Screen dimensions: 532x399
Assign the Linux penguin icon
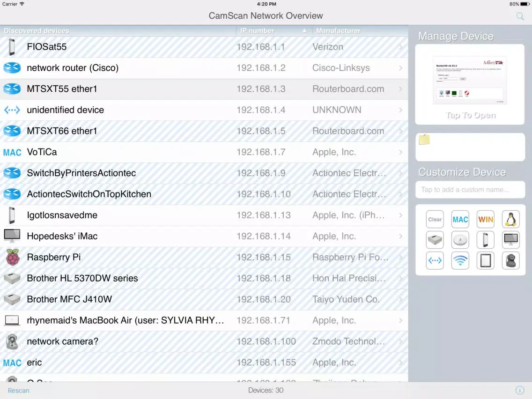click(510, 219)
